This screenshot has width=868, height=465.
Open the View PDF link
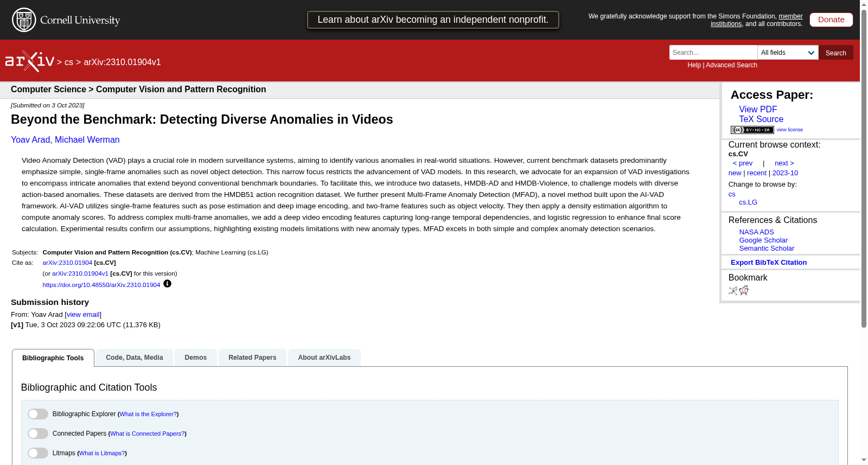point(758,110)
